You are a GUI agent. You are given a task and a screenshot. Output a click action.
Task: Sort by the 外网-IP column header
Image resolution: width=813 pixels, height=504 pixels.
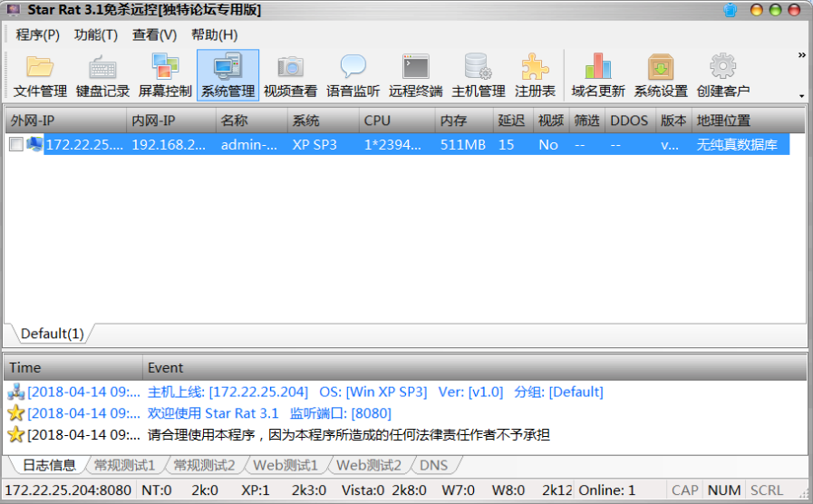66,121
